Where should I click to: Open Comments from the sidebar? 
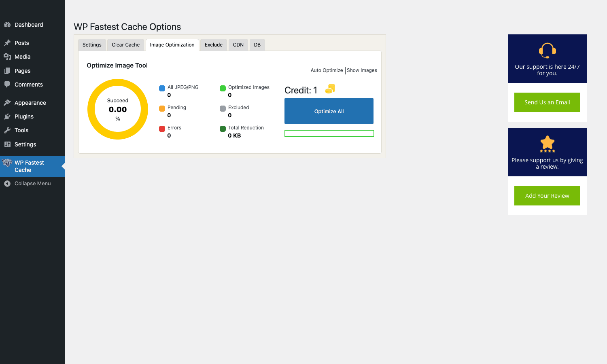point(32,85)
